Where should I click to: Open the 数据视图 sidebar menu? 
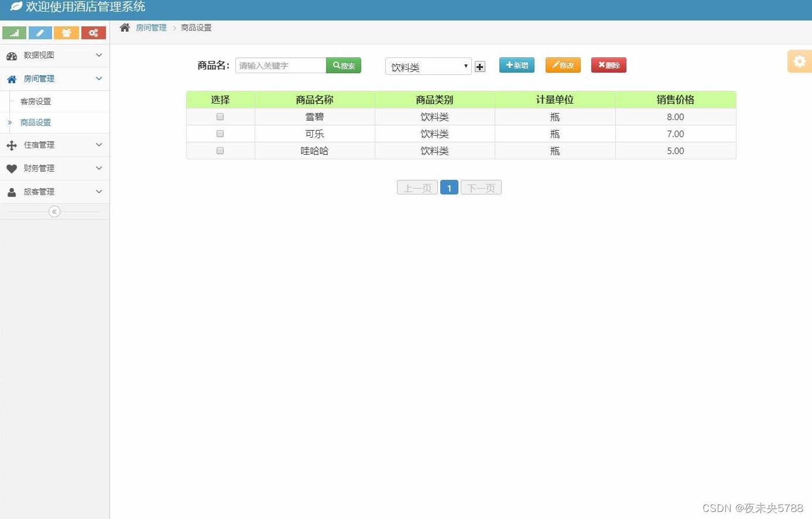tap(54, 55)
